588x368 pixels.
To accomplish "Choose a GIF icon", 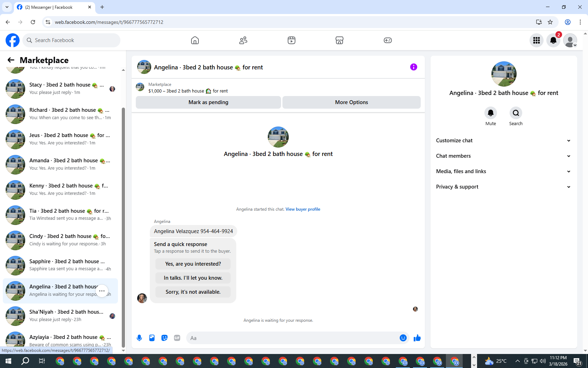I will (177, 338).
